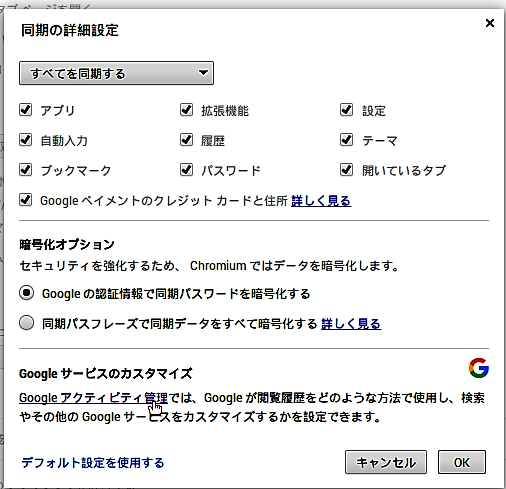
Task: Open 詳しく見る link beside Google ペイメント
Action: [x=321, y=201]
